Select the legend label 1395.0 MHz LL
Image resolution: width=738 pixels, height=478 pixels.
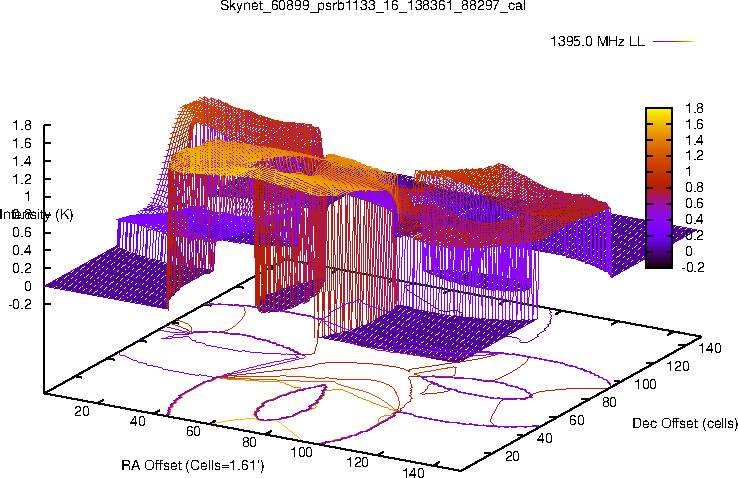coord(597,41)
